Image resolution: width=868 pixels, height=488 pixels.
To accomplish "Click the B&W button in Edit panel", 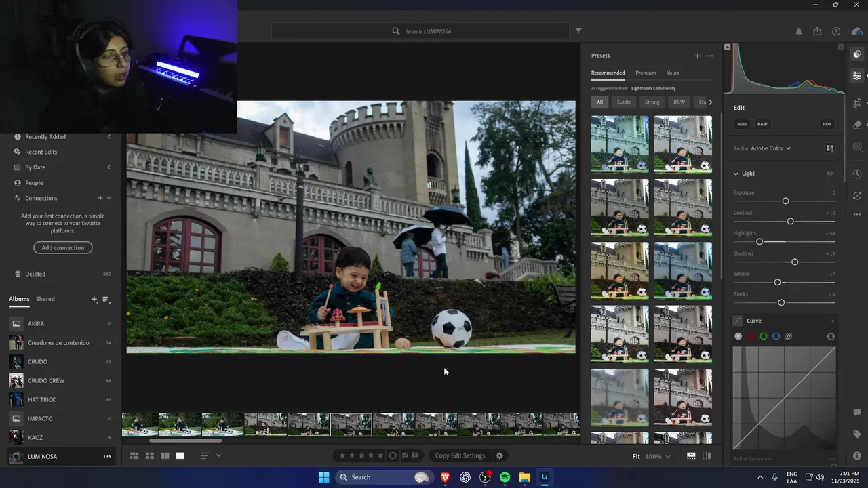I will (762, 124).
